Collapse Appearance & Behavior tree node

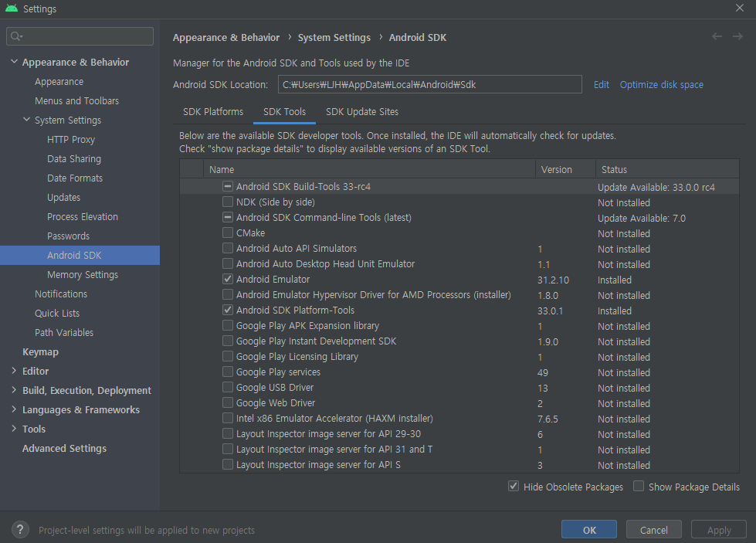point(14,62)
